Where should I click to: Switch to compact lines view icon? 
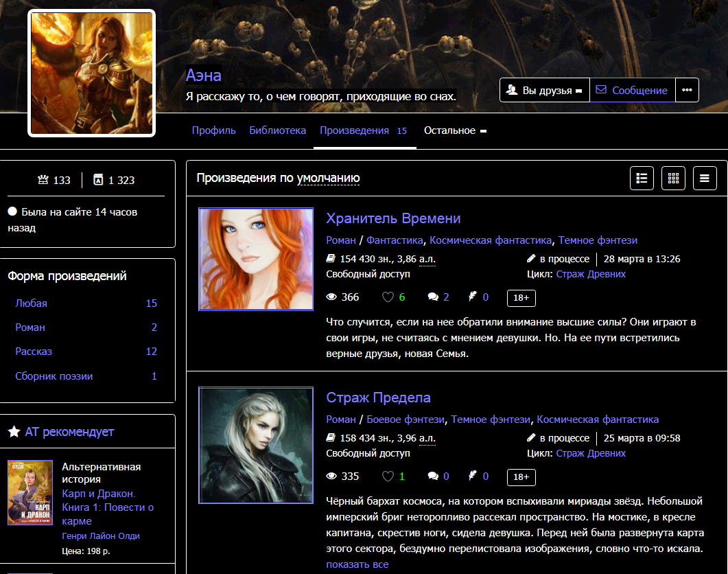(705, 179)
